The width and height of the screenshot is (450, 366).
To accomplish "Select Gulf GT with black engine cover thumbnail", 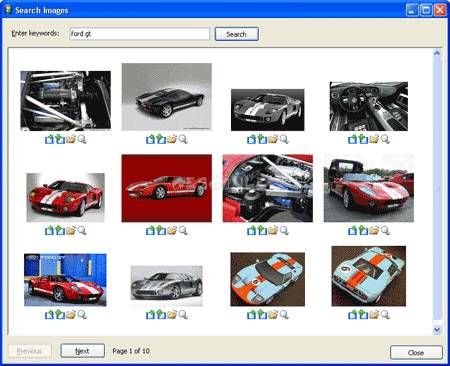I will [268, 279].
